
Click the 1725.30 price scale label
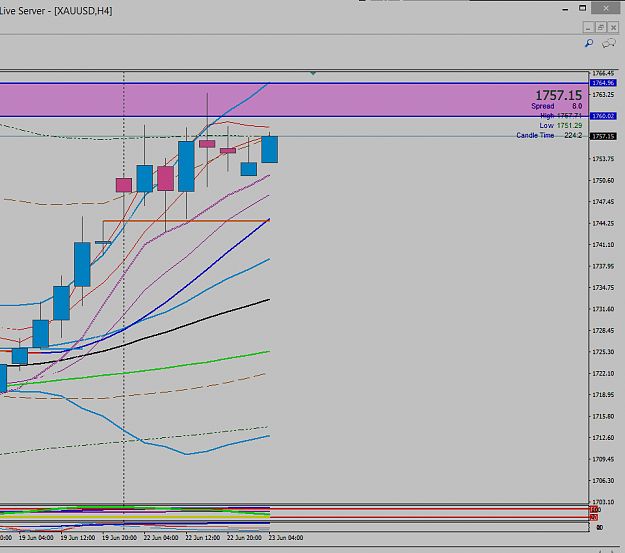(x=603, y=352)
